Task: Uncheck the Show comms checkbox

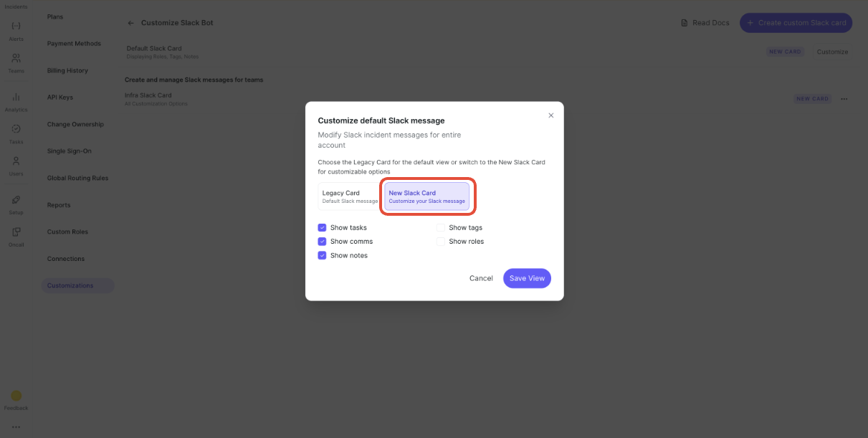Action: click(x=322, y=242)
